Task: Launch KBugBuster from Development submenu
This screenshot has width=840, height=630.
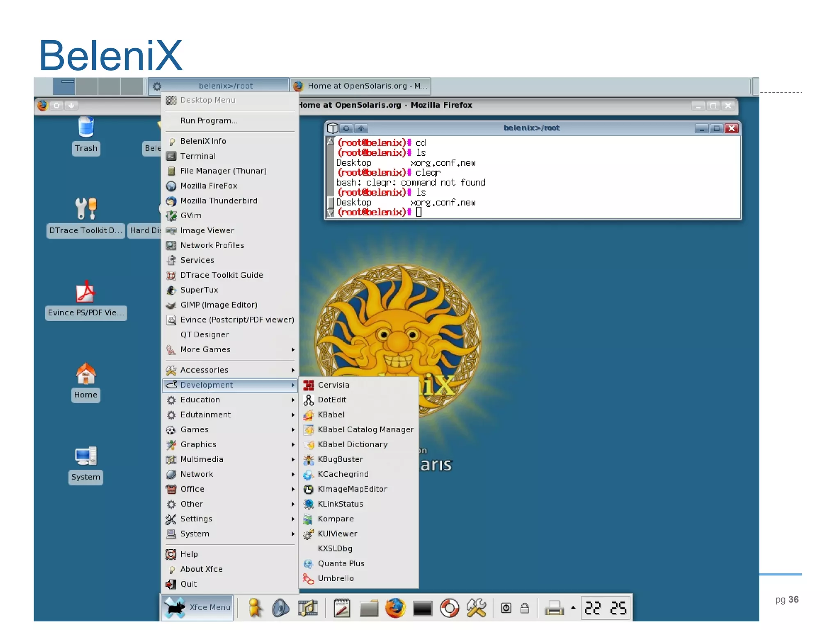Action: click(359, 459)
